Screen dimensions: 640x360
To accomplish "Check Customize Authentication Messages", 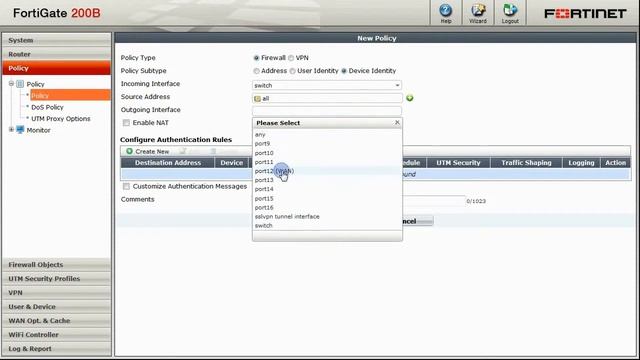I will (126, 187).
